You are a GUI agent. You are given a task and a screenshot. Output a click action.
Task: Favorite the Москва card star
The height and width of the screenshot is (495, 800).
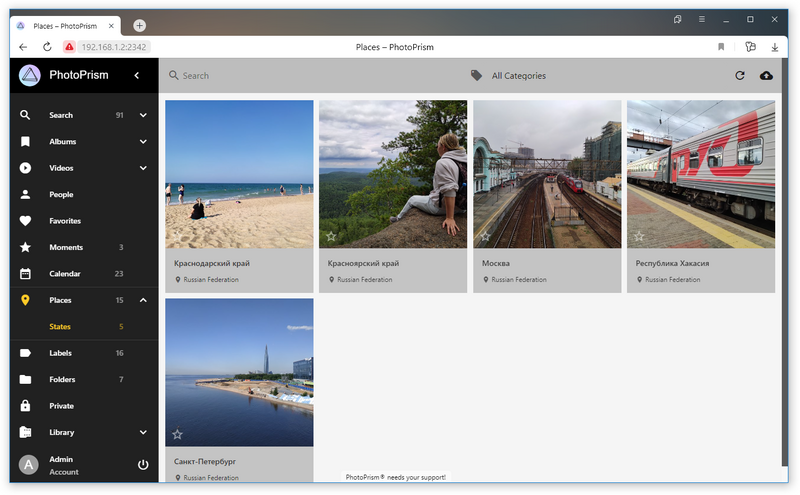coord(485,236)
